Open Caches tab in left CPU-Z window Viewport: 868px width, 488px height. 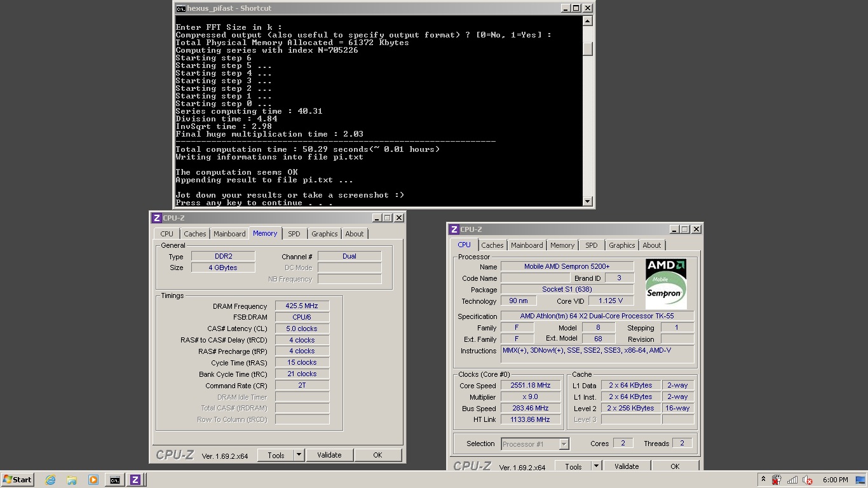(195, 234)
